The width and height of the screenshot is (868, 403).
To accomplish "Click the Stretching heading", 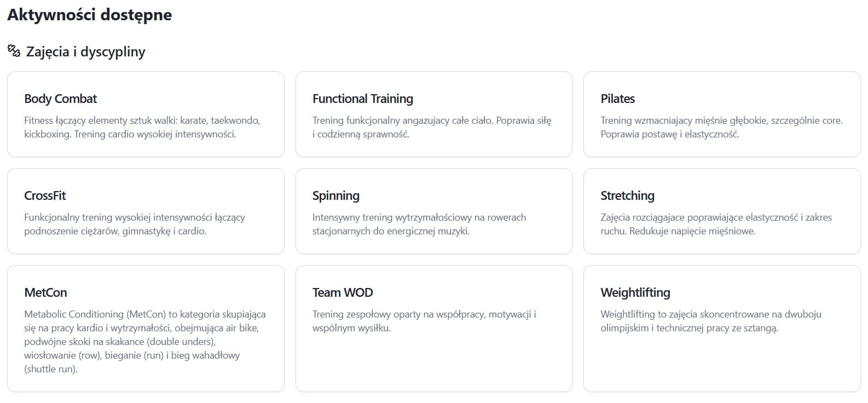I will (x=627, y=196).
